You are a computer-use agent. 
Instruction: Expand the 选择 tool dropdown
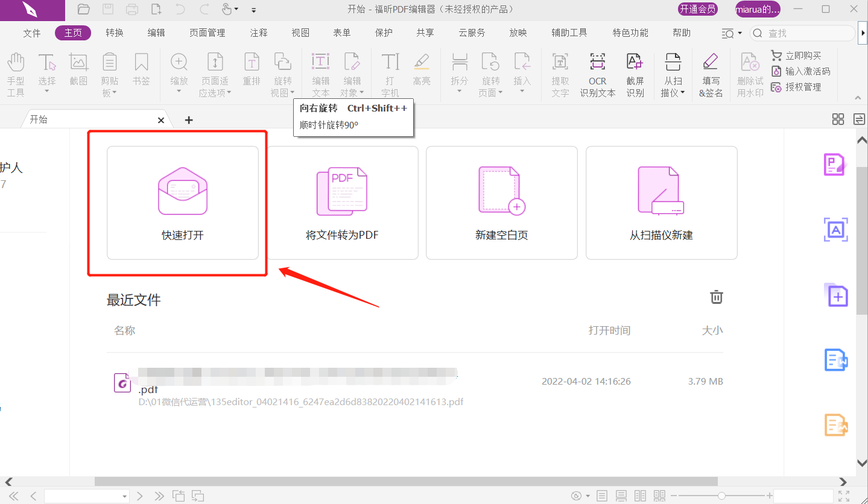click(47, 92)
